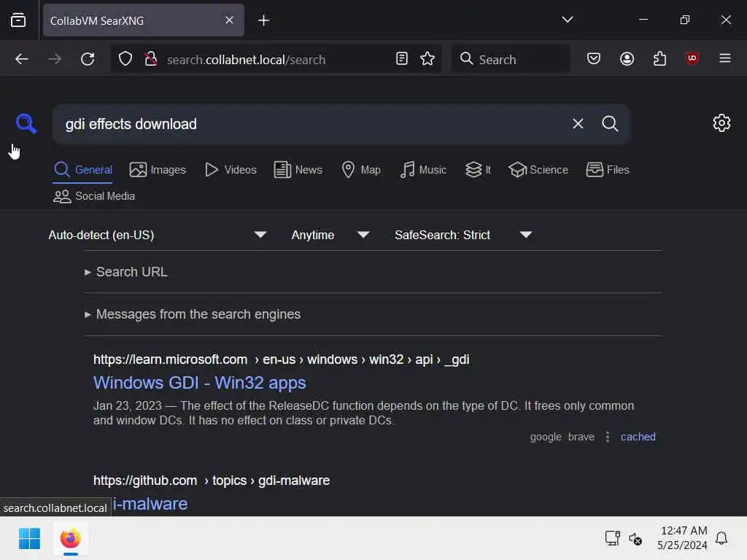The height and width of the screenshot is (560, 747).
Task: Open Firefox View recent browsing icon
Action: (x=18, y=20)
